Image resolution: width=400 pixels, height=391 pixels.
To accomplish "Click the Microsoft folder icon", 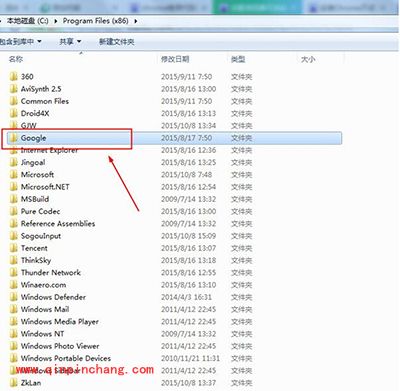I will click(14, 175).
